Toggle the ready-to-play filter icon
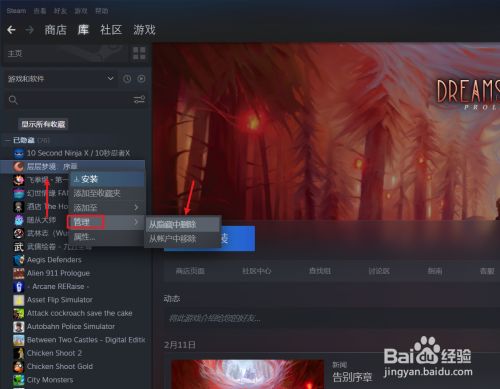The image size is (500, 389). tap(141, 79)
